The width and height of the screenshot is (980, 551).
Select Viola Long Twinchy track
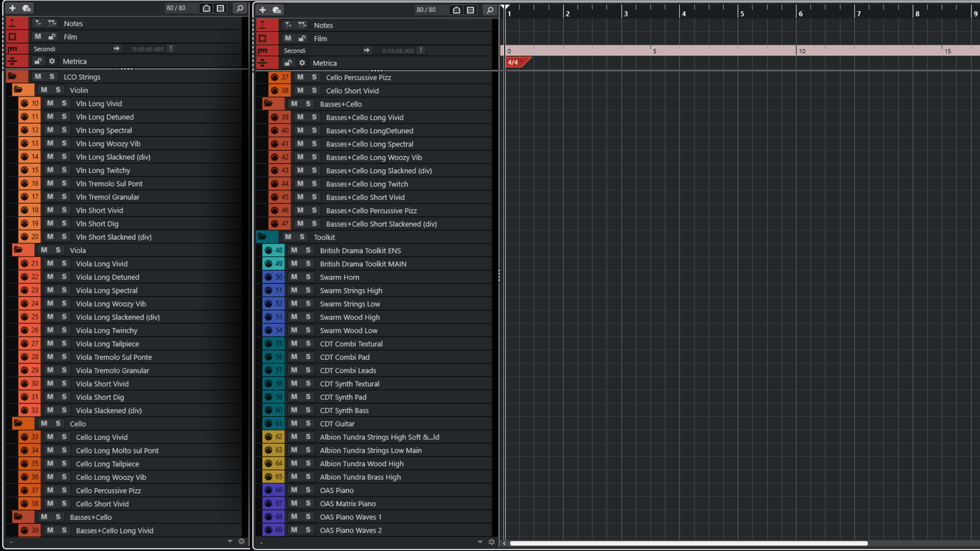[129, 331]
